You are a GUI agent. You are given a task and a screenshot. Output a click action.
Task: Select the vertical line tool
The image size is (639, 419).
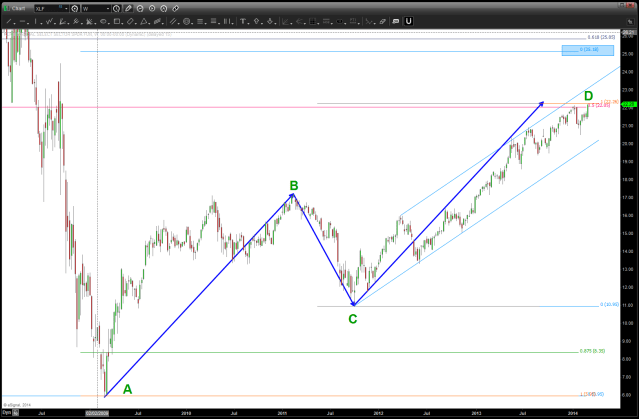(36, 21)
